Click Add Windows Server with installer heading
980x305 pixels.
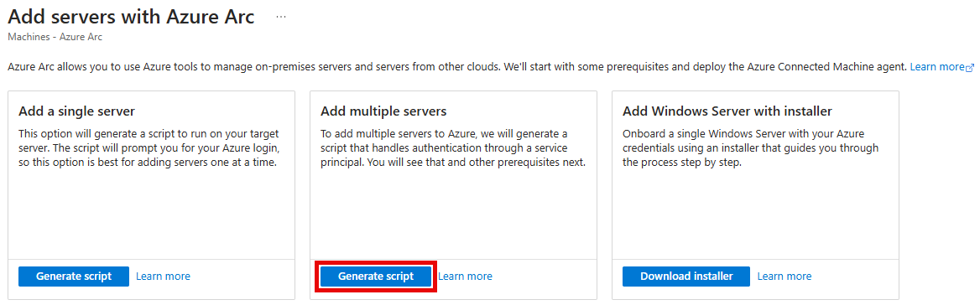pyautogui.click(x=727, y=111)
